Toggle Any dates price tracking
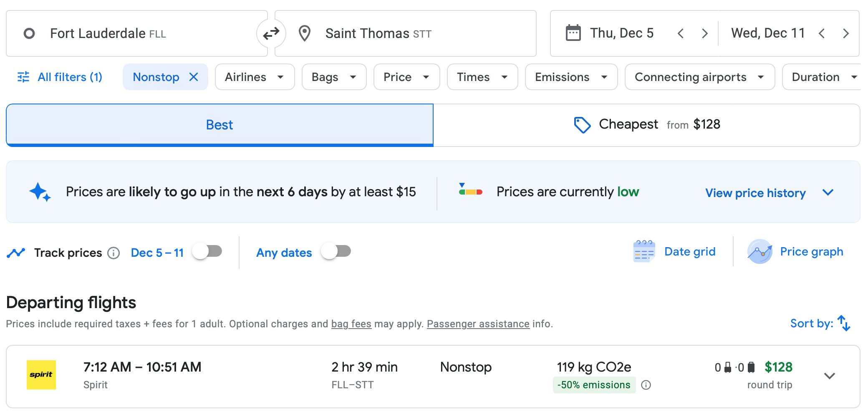This screenshot has height=420, width=868. 336,251
